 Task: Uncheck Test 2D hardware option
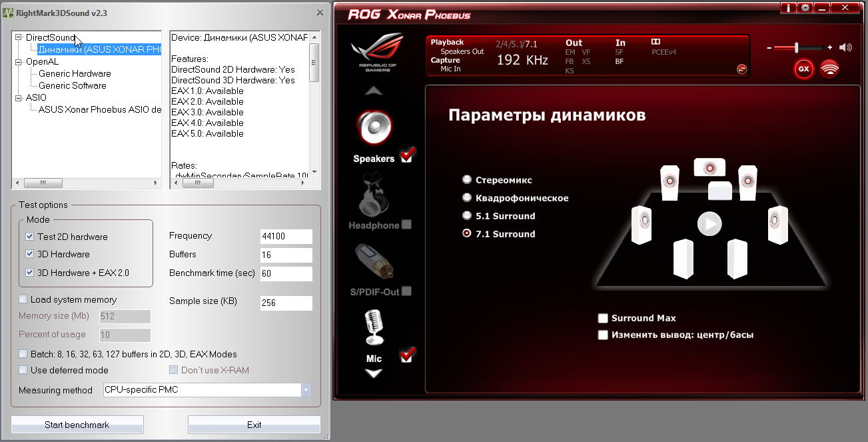(x=30, y=237)
